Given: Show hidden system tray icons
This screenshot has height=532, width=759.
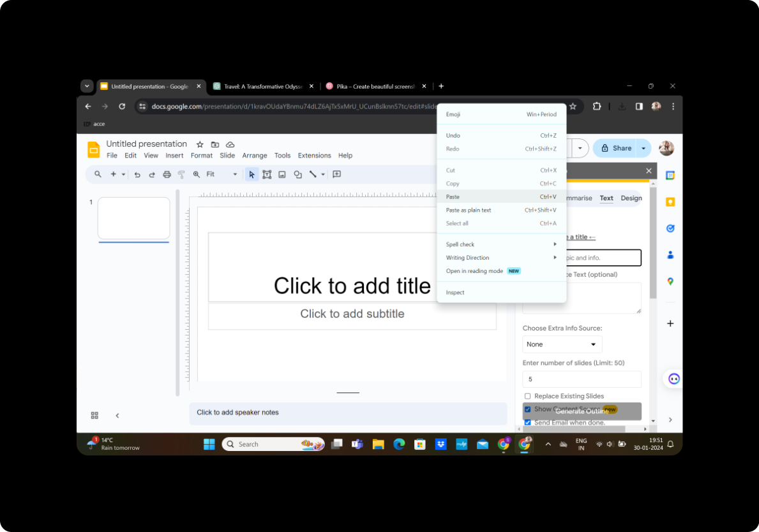Looking at the screenshot, I should [x=548, y=444].
